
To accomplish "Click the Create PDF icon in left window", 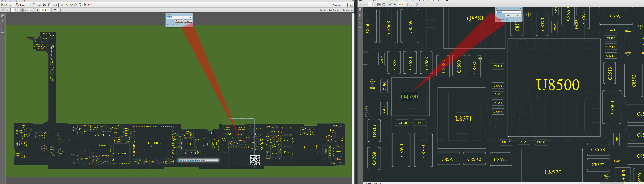I will 17,5.
